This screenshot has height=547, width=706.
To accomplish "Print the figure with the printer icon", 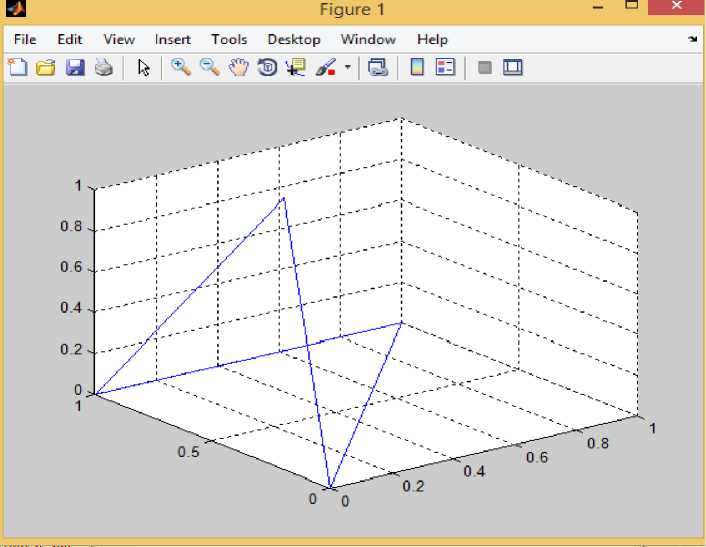I will [103, 68].
